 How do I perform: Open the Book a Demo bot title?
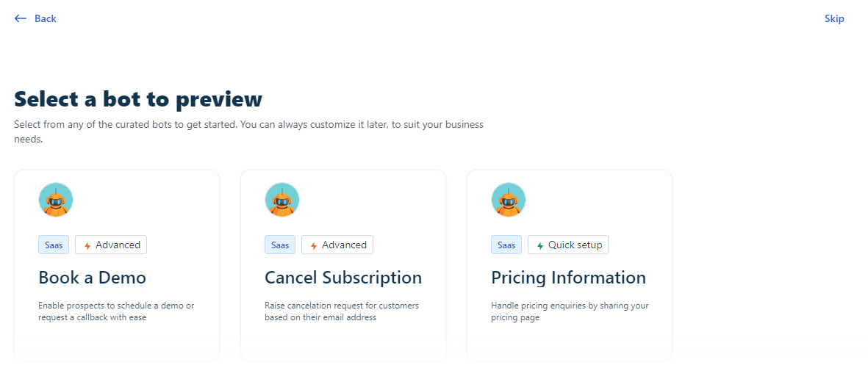point(93,277)
